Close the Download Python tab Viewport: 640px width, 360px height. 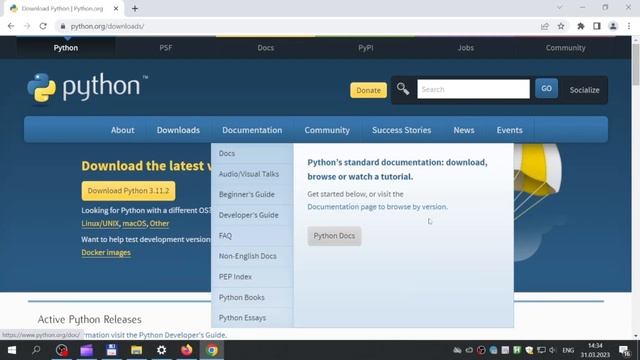(x=116, y=8)
